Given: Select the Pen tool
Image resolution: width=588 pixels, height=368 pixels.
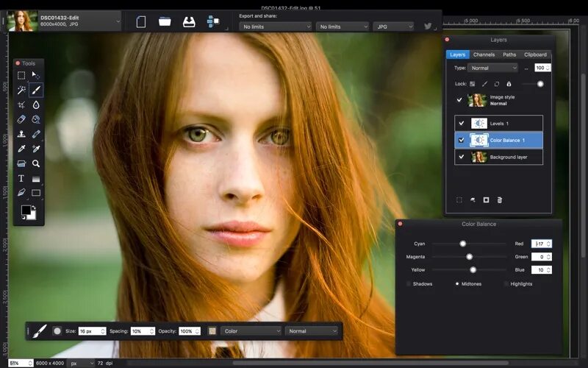Looking at the screenshot, I should pyautogui.click(x=21, y=193).
